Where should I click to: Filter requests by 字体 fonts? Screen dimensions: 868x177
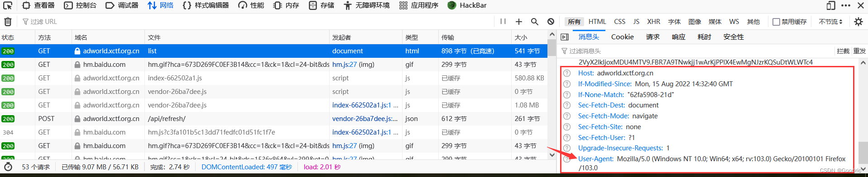pos(674,22)
